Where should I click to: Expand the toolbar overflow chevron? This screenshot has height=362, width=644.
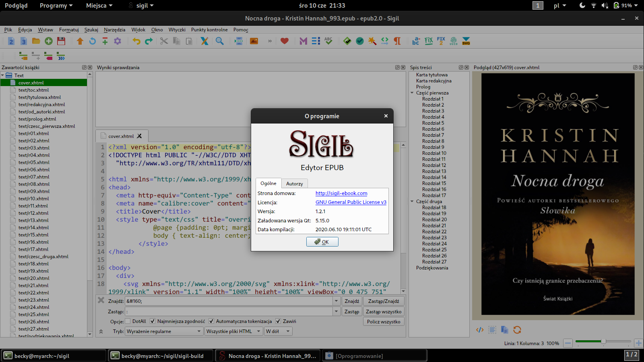click(270, 41)
